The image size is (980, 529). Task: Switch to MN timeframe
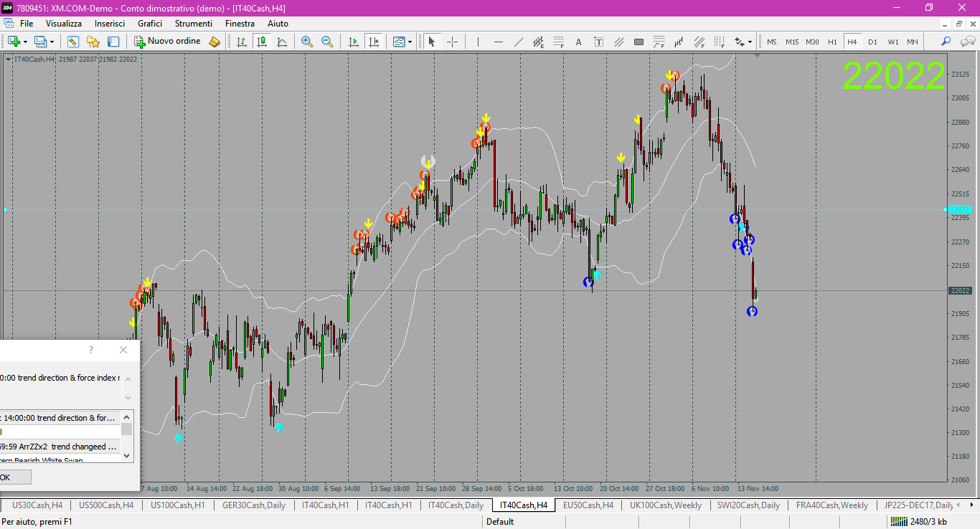tap(913, 42)
